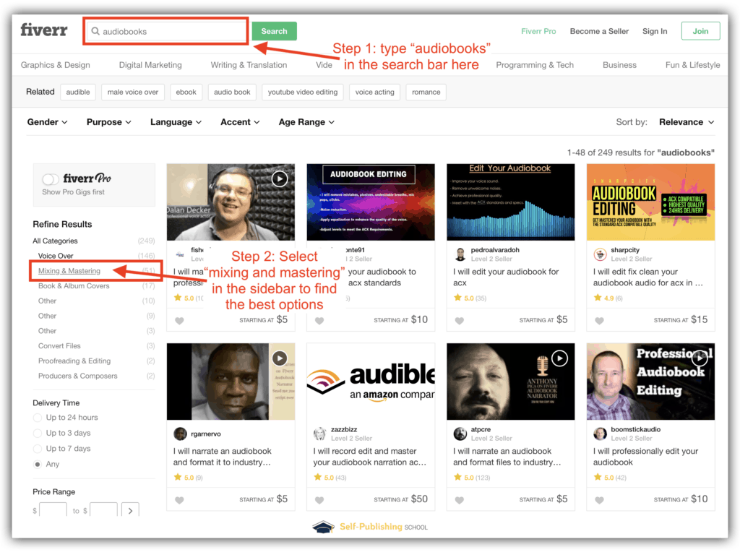The height and width of the screenshot is (560, 740).
Task: Toggle Show Pro Gigs first switch
Action: click(51, 178)
